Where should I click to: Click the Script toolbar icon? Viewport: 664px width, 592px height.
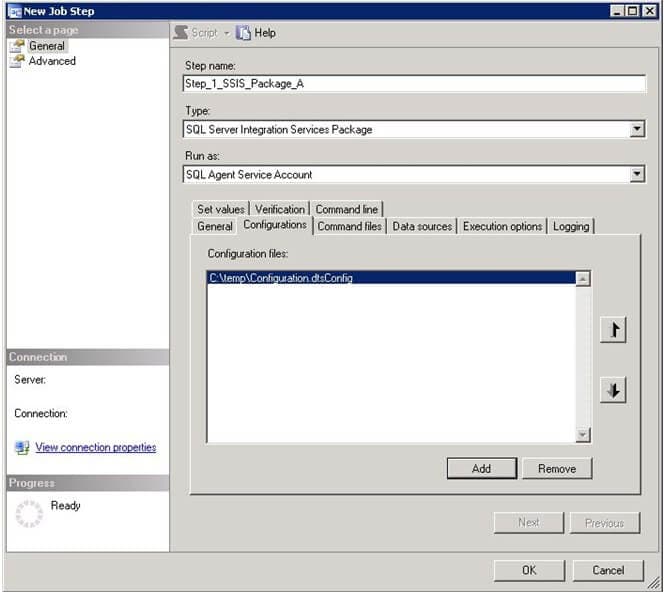click(x=180, y=33)
